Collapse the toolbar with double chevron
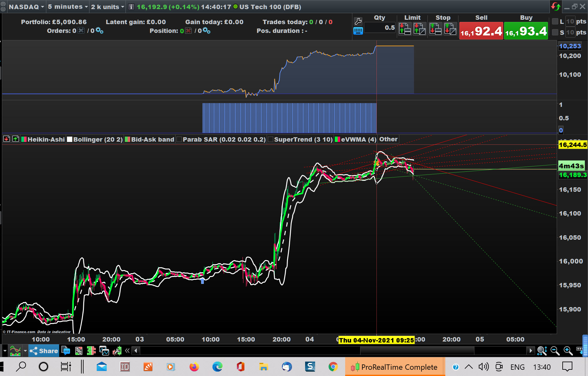This screenshot has height=376, width=588. coord(127,351)
